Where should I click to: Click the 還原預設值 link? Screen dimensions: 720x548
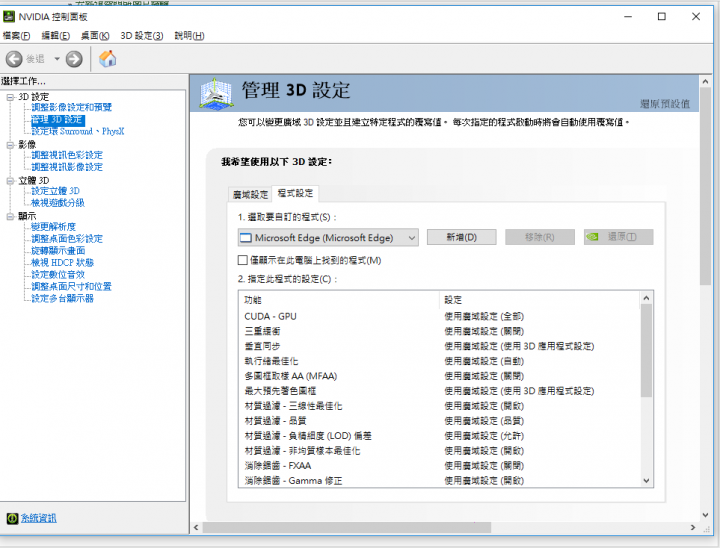pyautogui.click(x=664, y=104)
